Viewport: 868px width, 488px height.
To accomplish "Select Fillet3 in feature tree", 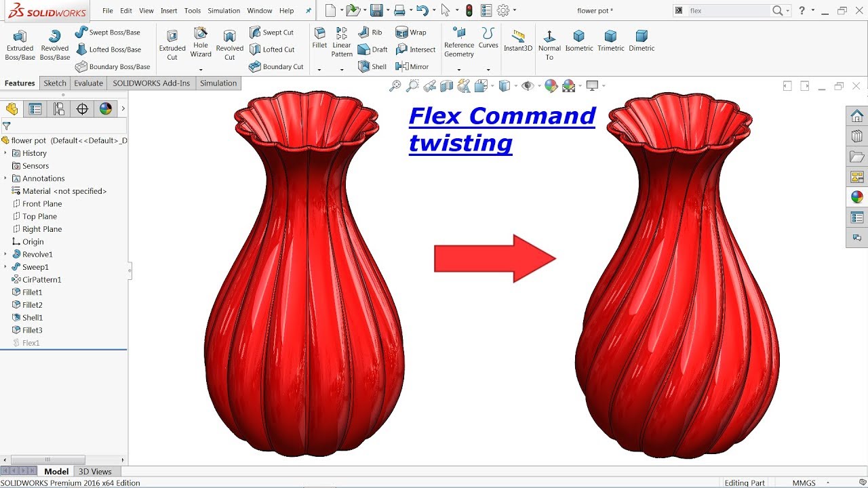I will point(27,330).
